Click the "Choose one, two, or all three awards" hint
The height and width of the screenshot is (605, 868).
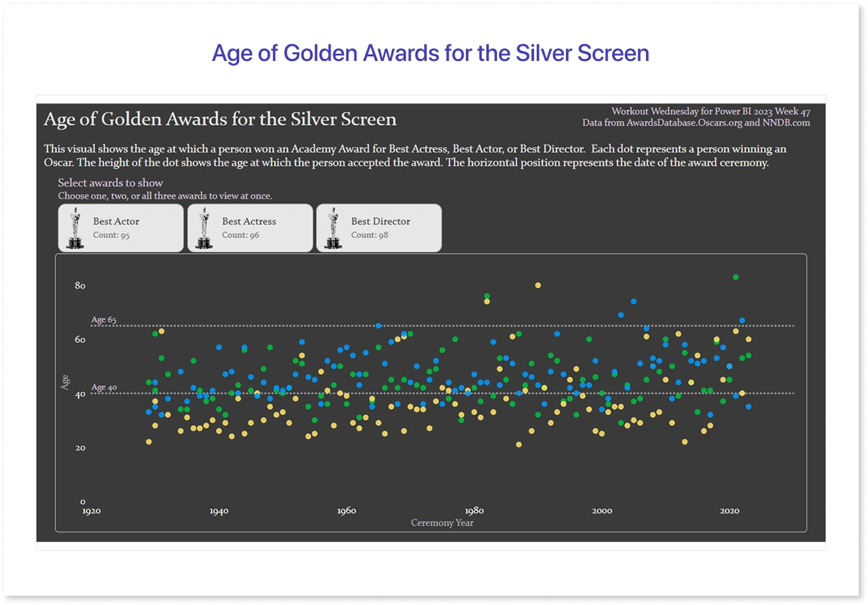[x=165, y=196]
